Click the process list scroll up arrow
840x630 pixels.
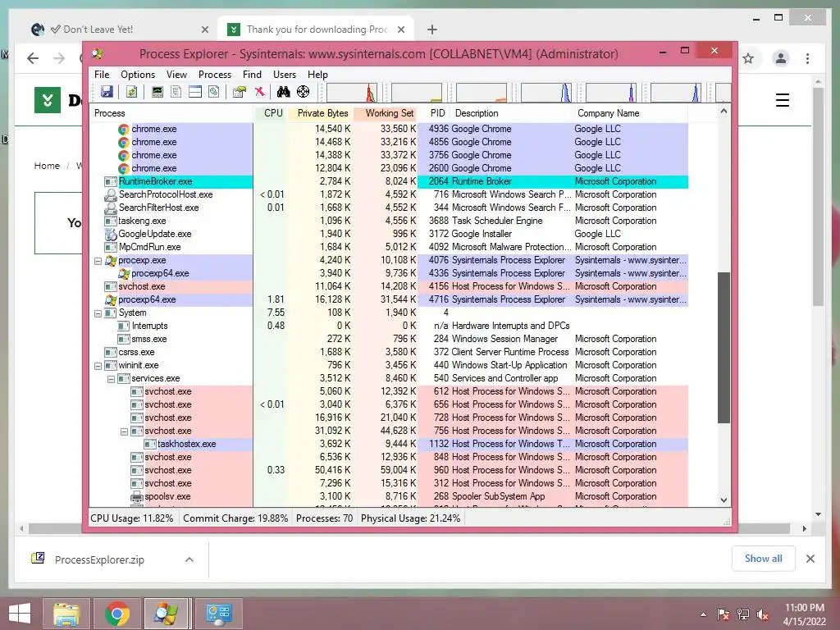[724, 112]
